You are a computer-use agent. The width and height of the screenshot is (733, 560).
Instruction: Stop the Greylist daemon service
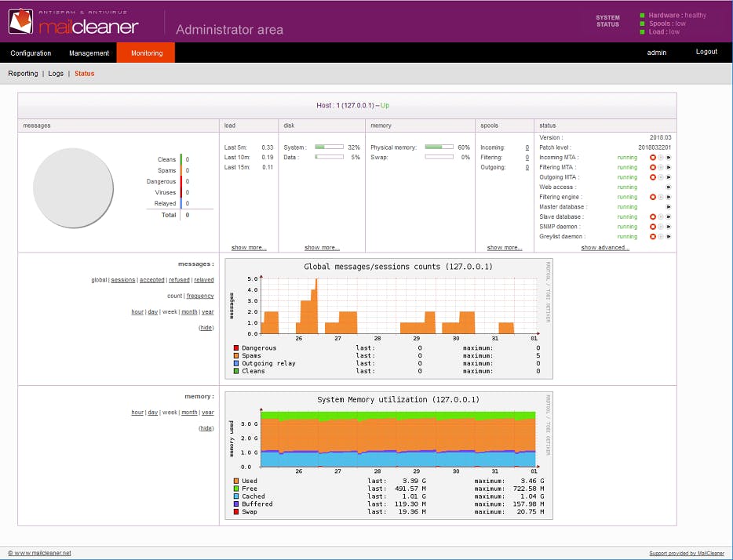point(653,237)
